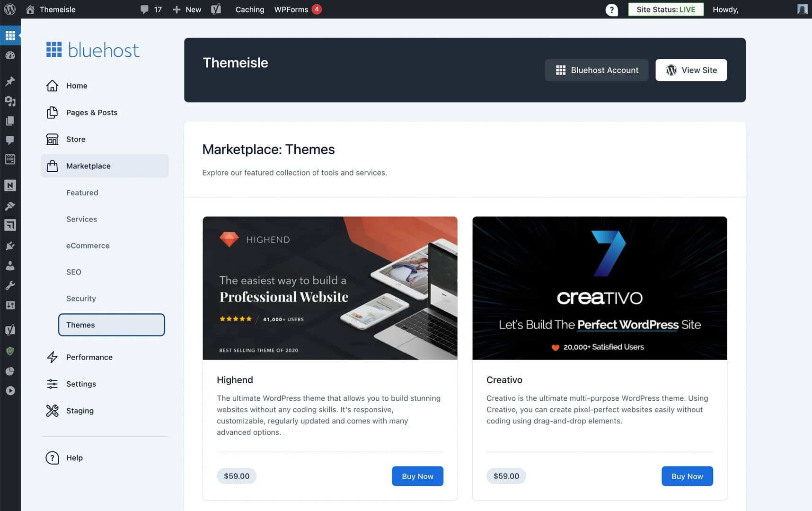Click the WPForms notification badge 4
The width and height of the screenshot is (812, 511).
pyautogui.click(x=317, y=9)
